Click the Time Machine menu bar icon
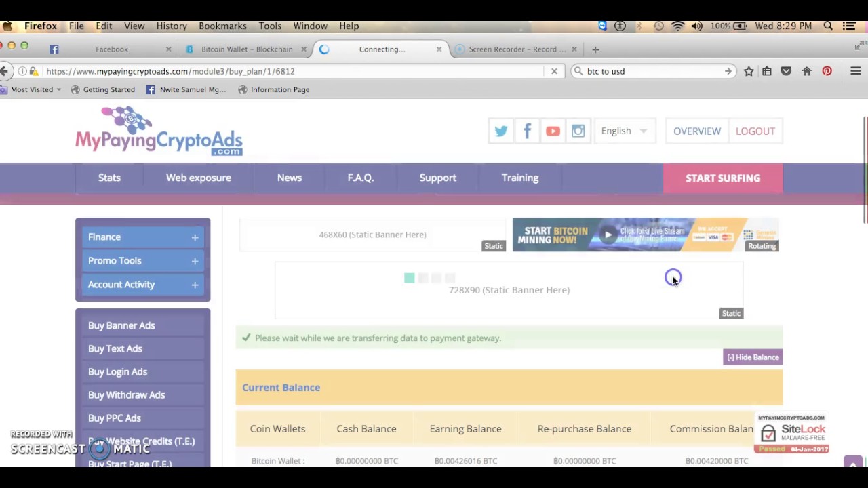Viewport: 868px width, 488px height. point(658,26)
